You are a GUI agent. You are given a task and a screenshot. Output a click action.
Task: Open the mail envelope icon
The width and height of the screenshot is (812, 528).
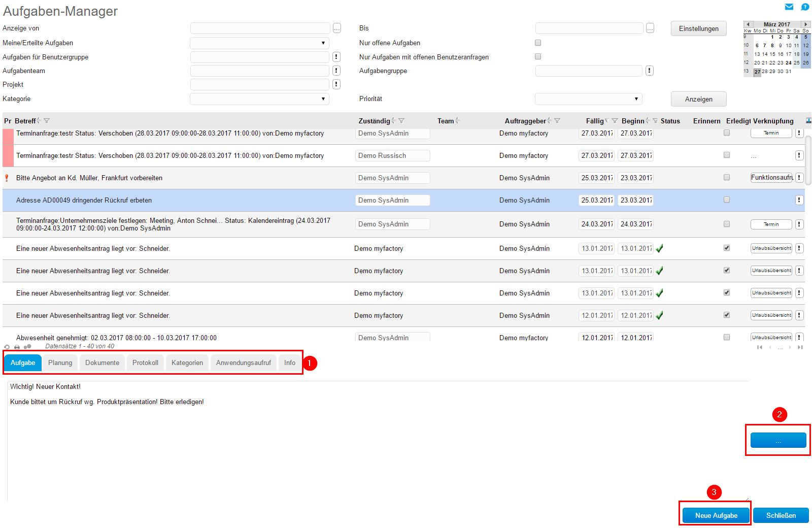789,7
